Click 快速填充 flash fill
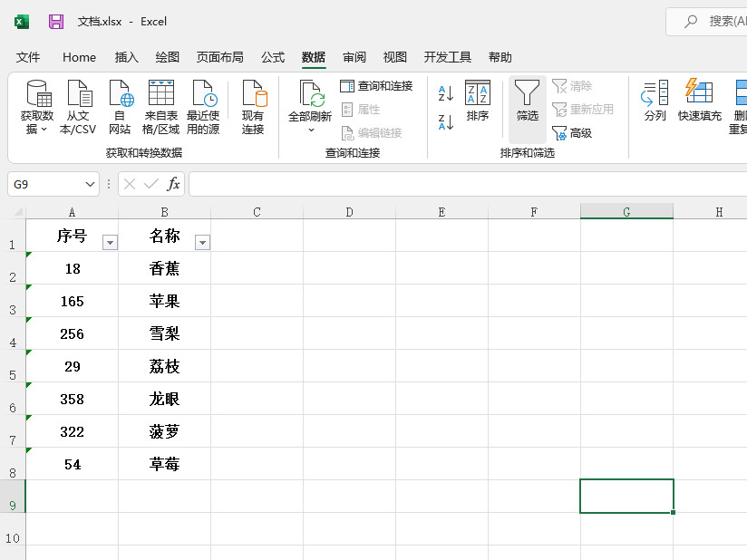 click(x=699, y=101)
